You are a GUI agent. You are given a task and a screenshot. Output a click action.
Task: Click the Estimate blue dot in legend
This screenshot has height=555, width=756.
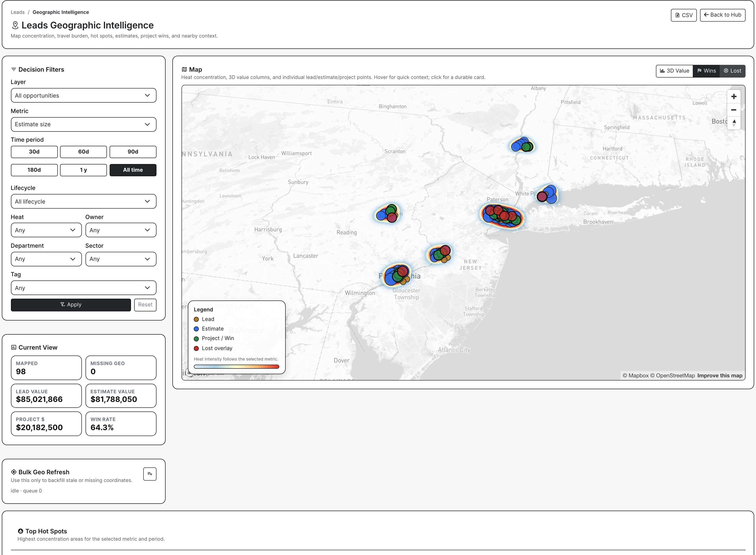coord(196,329)
